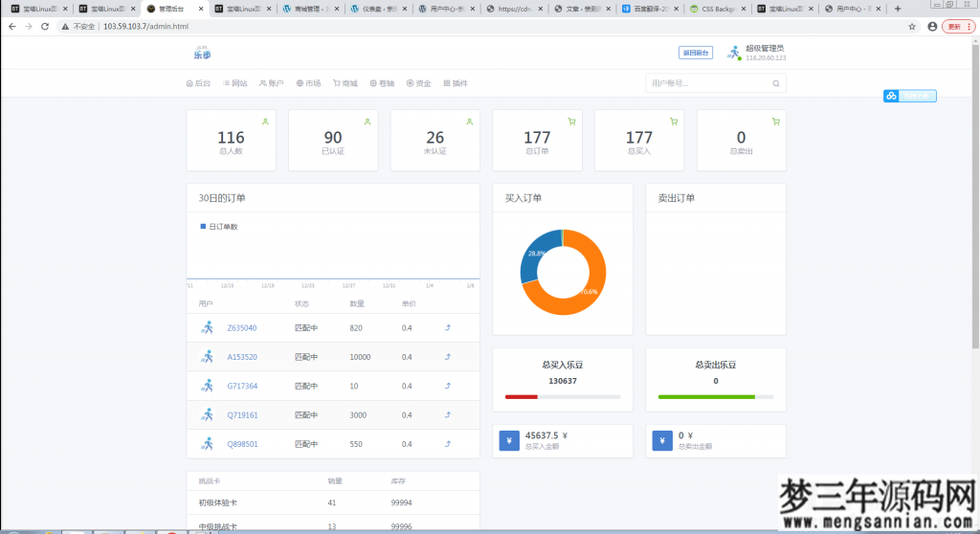
Task: Open the user link Q719161
Action: click(242, 415)
